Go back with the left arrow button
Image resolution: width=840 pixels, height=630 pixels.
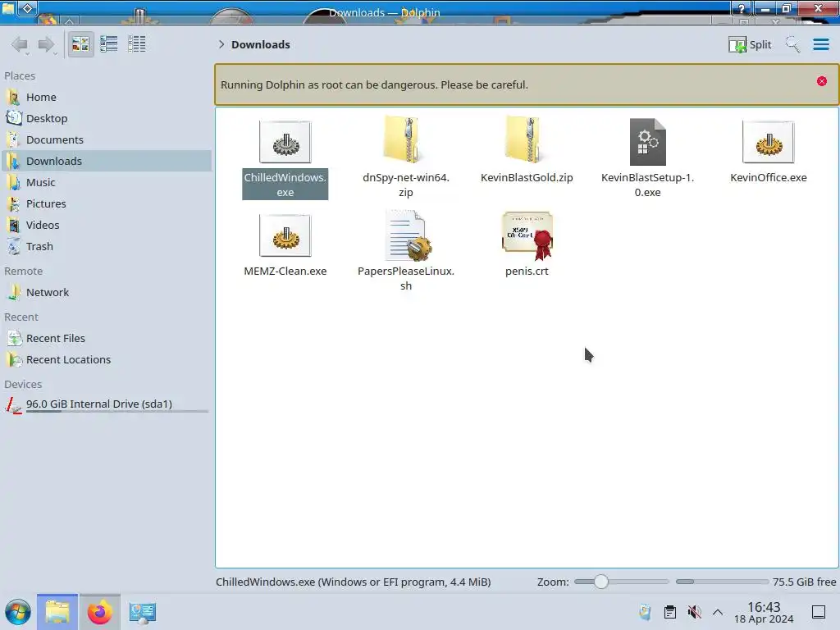pyautogui.click(x=20, y=44)
